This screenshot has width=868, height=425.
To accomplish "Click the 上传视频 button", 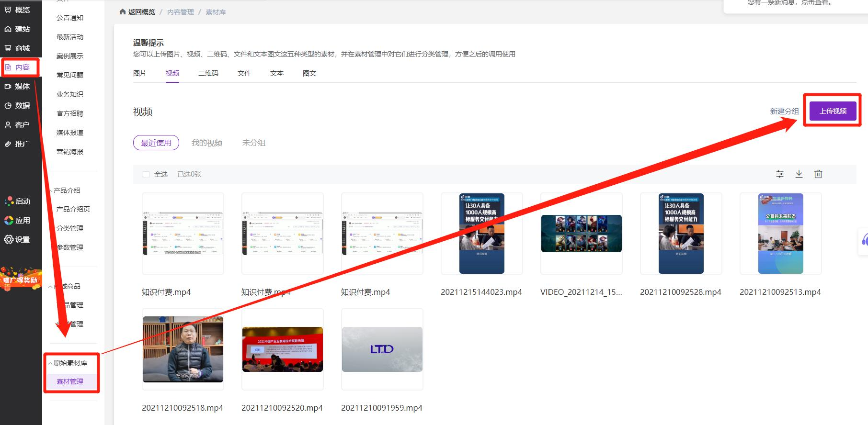I will click(x=833, y=111).
